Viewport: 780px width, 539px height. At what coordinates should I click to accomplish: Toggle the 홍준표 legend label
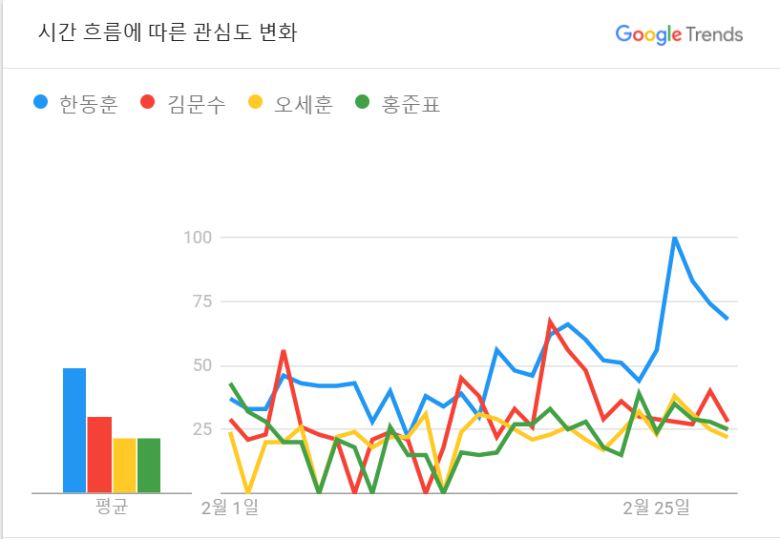[x=410, y=103]
